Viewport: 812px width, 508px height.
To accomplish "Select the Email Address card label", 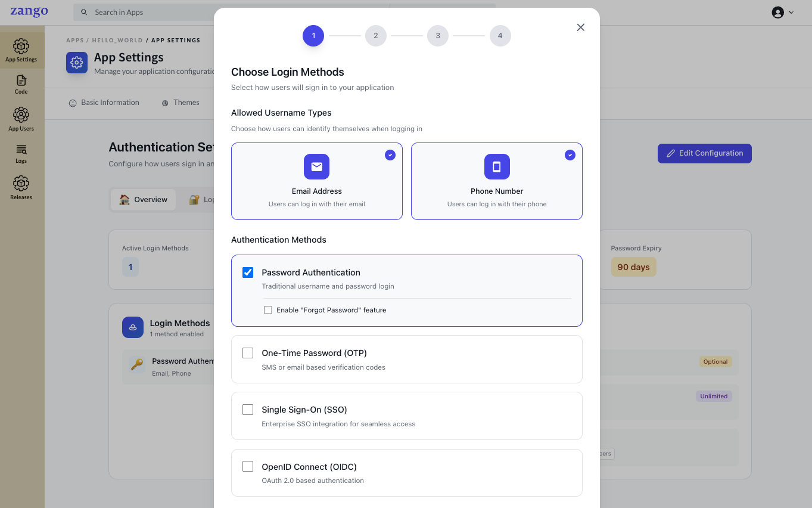I will [x=317, y=191].
